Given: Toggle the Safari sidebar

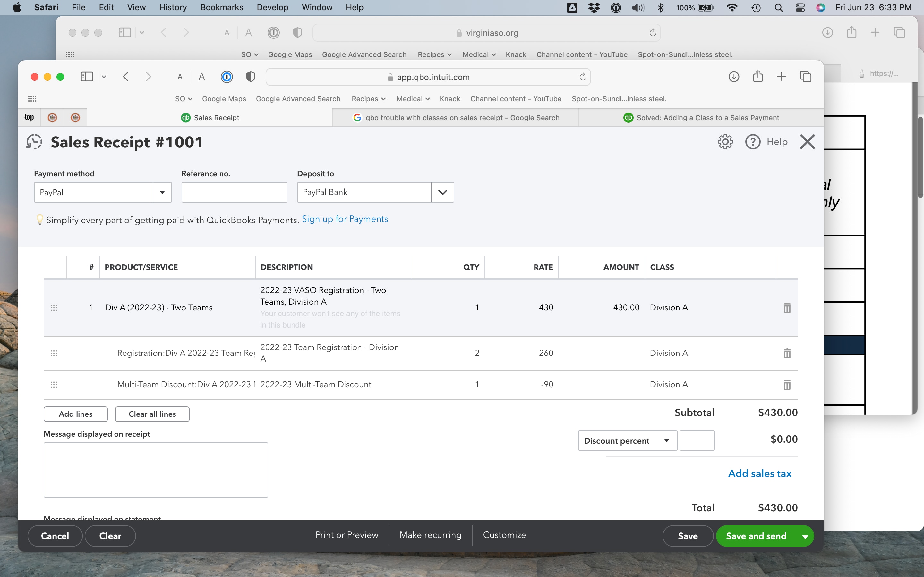Looking at the screenshot, I should pyautogui.click(x=87, y=76).
